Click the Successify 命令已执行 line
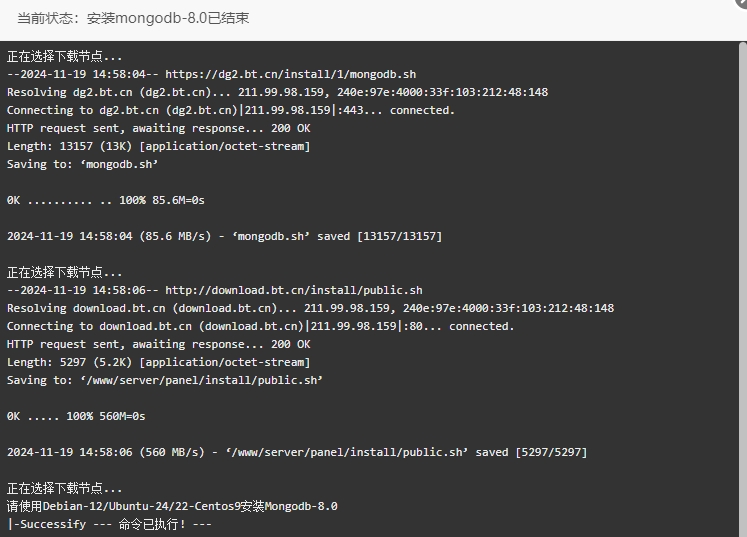 tap(109, 524)
